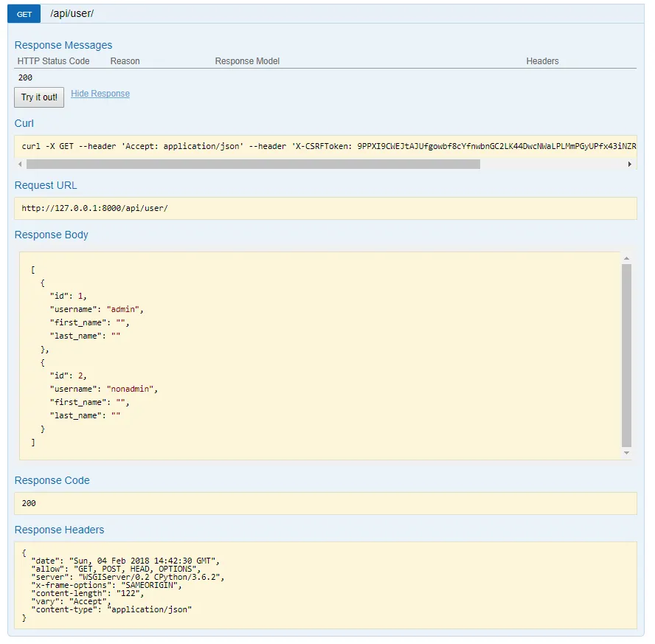655x644 pixels.
Task: Click the "allow": "GET, POST, HEAD, OPTIONS" line
Action: pyautogui.click(x=116, y=569)
